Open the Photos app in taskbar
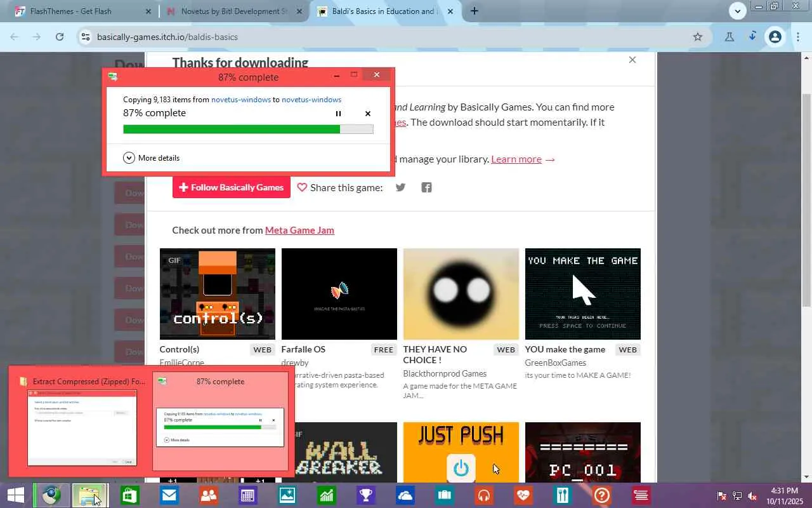Viewport: 812px width, 508px height. [x=287, y=495]
